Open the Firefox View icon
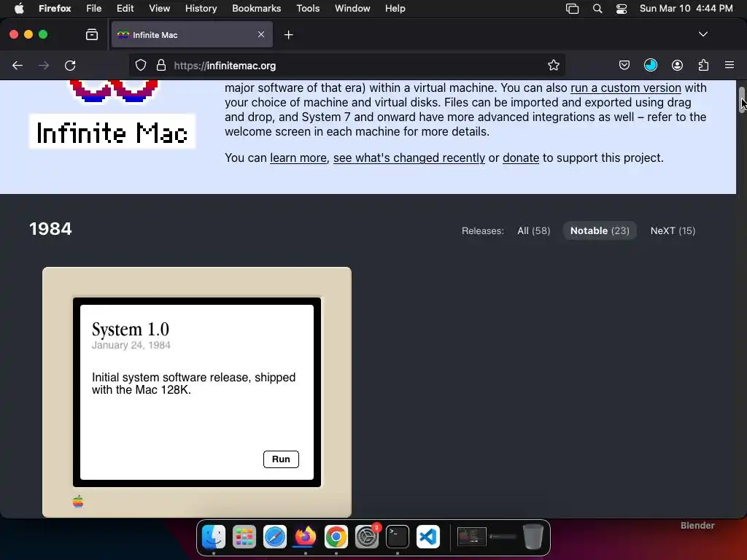Image resolution: width=747 pixels, height=560 pixels. click(x=92, y=34)
